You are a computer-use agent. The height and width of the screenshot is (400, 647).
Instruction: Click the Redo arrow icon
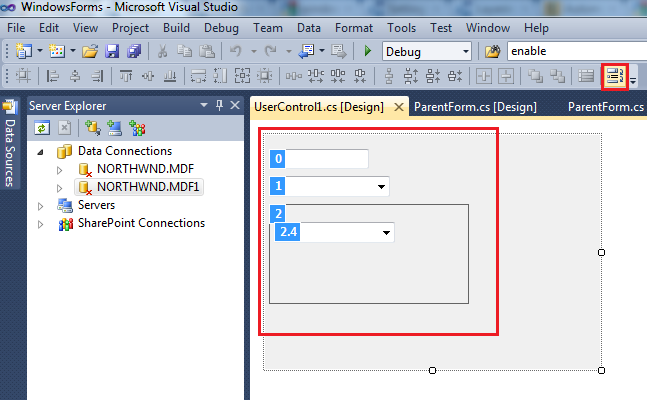point(270,51)
